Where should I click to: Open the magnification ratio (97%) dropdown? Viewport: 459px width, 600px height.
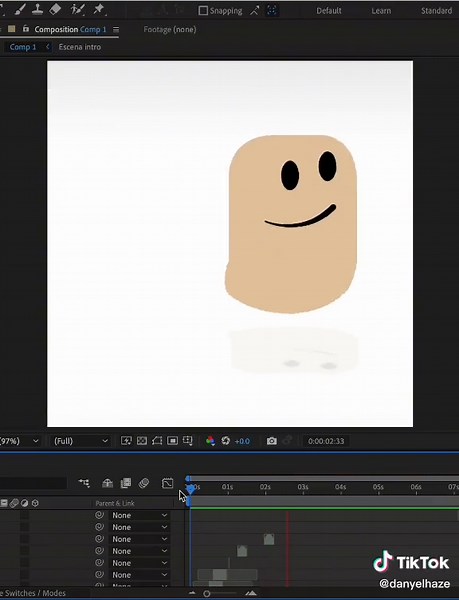[x=19, y=441]
